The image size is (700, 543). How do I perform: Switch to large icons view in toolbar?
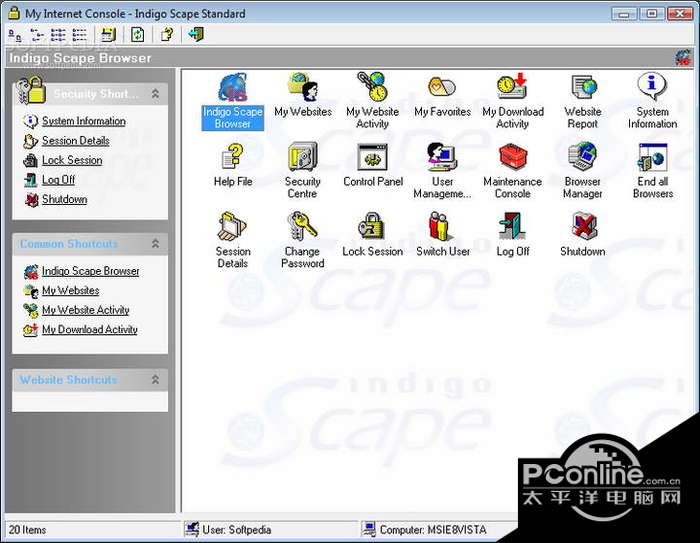click(x=15, y=34)
